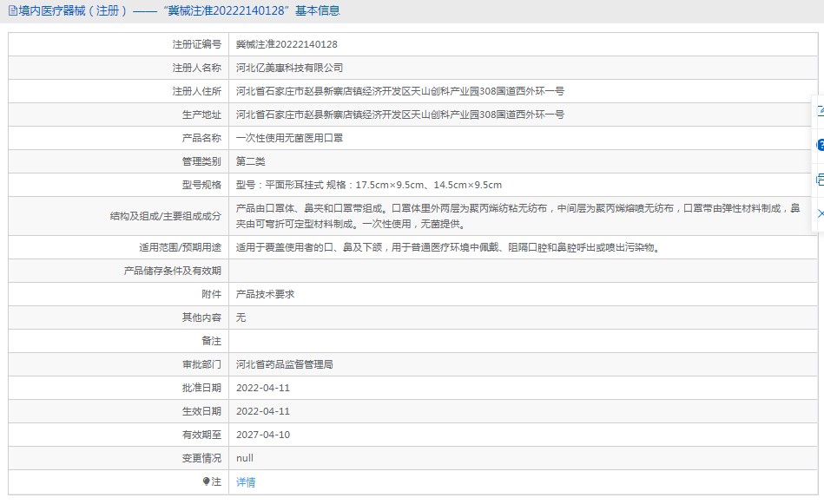
Task: Open the help question mark icon in the sidebar
Action: coord(819,145)
